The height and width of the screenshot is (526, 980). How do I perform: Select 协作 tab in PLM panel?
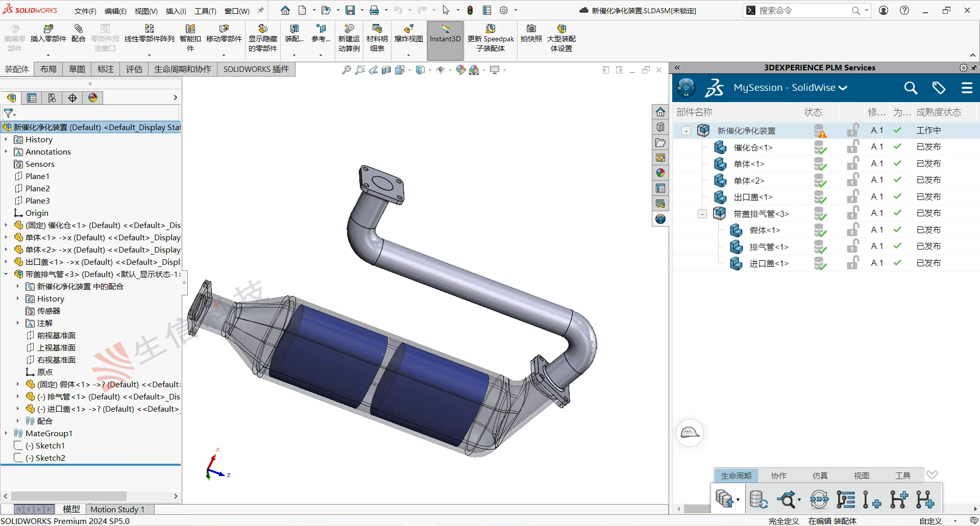coord(778,475)
